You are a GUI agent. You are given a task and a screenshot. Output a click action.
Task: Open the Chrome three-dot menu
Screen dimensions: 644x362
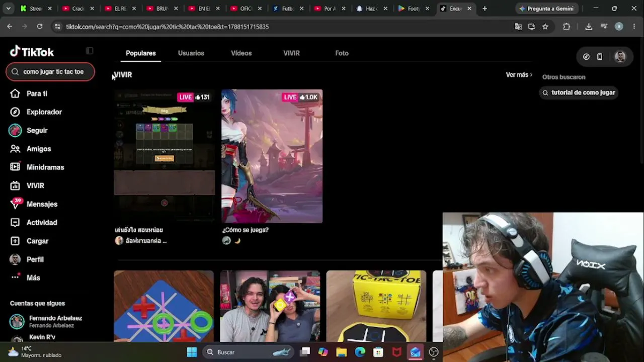tap(634, 27)
